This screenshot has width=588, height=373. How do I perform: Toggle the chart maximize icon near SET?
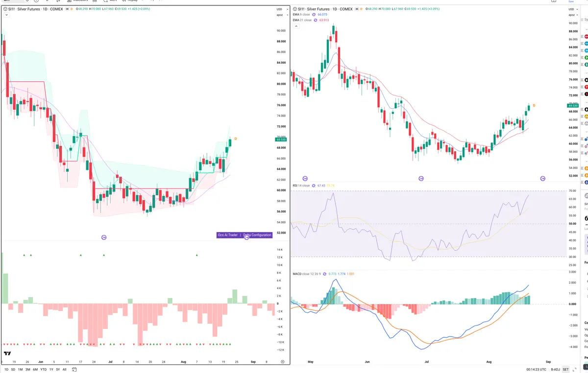pos(575,370)
